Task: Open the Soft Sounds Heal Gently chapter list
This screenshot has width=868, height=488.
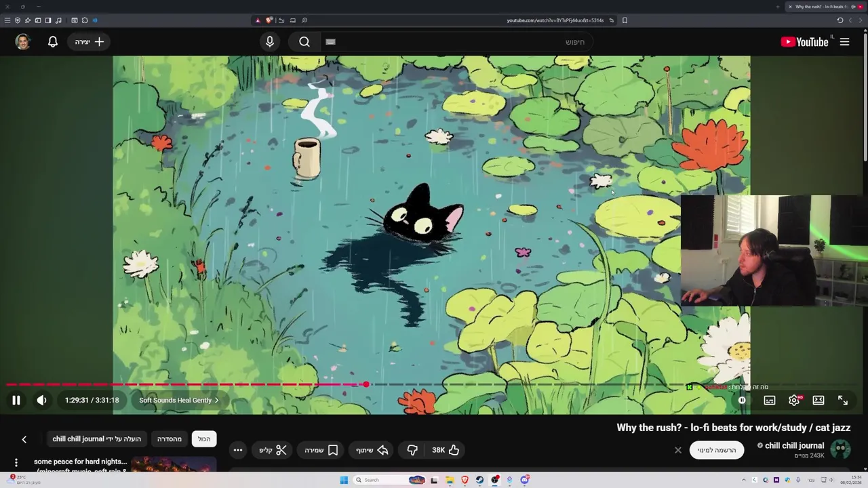Action: [x=179, y=401]
